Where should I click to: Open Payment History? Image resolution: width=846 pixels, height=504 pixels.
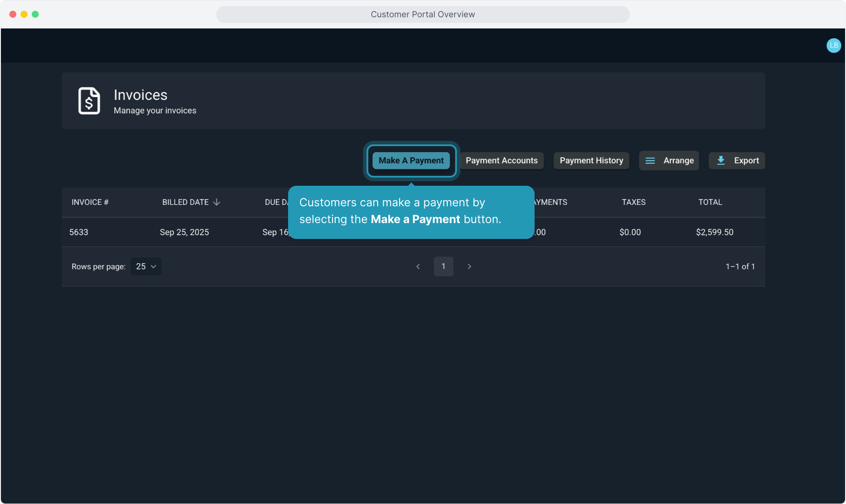coord(591,161)
